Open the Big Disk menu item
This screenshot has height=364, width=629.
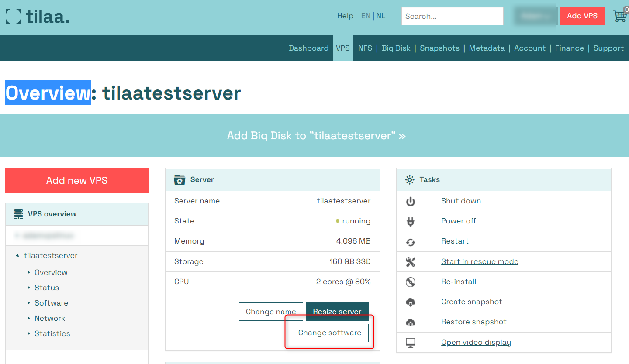pyautogui.click(x=396, y=48)
